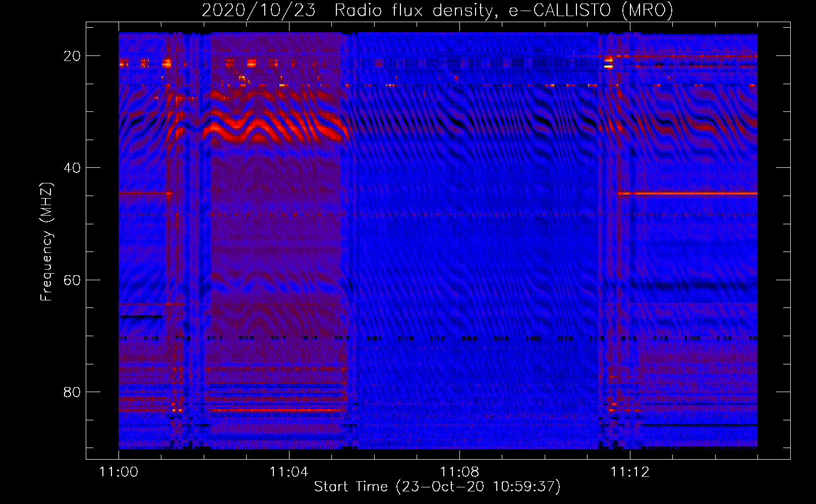Click the '40' frequency tick label
Screen dimensions: 816x504
pos(72,168)
